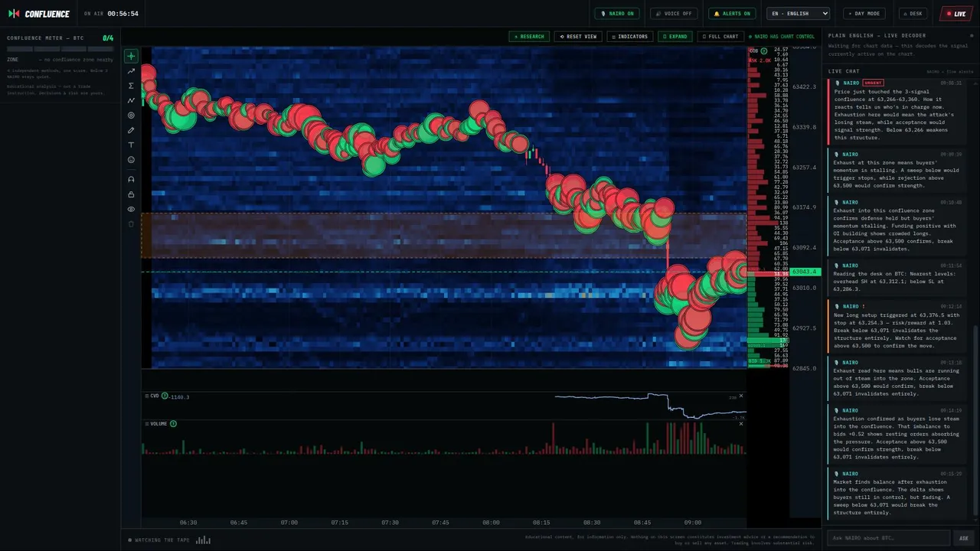This screenshot has width=980, height=551.
Task: Click the CVD pane drag handle
Action: pos(146,396)
